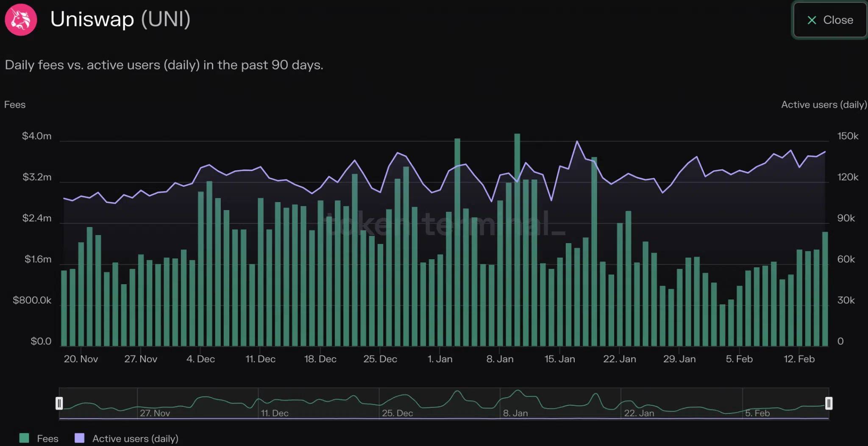Click the 90k users axis label
Viewport: 868px width, 446px height.
(x=846, y=218)
